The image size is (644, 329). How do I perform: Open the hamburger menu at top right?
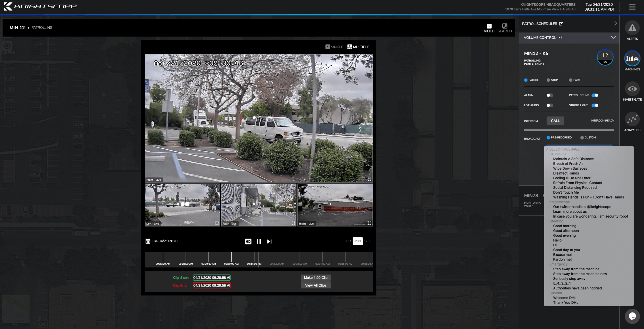[632, 7]
